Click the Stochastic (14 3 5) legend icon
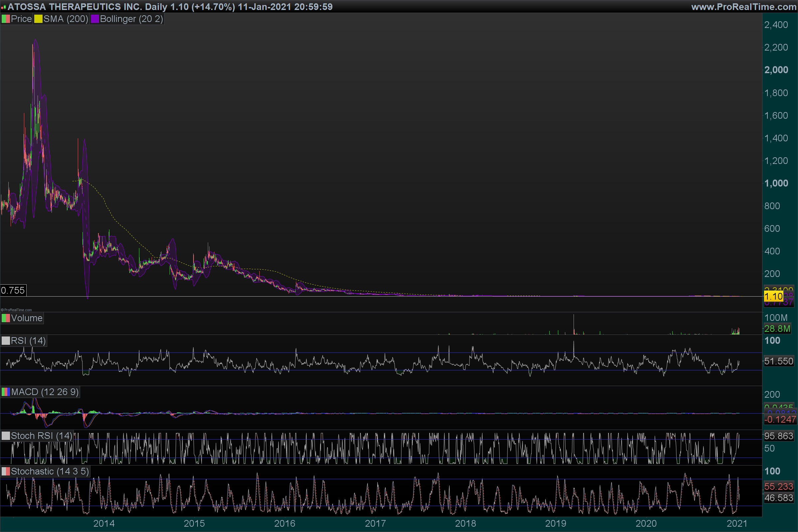The image size is (798, 532). pos(6,471)
